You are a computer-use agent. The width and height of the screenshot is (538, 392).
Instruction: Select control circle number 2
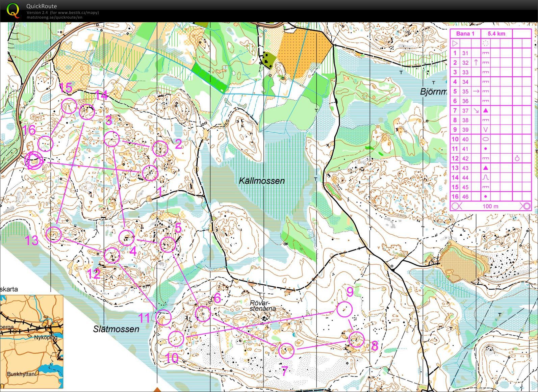coord(160,149)
